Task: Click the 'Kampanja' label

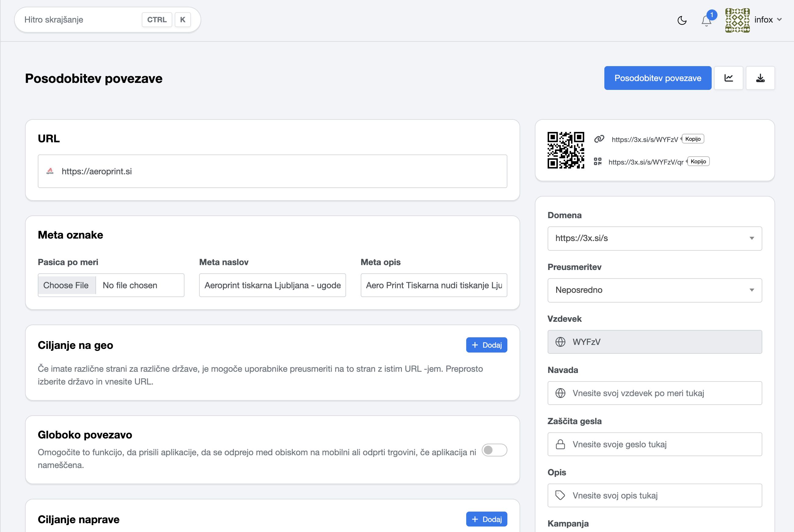Action: [x=568, y=523]
